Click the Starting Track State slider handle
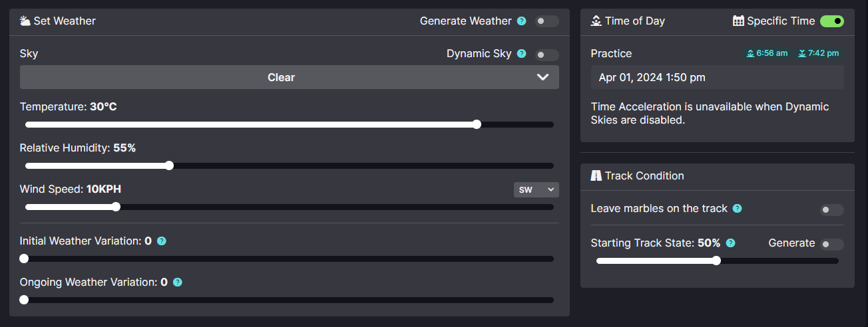This screenshot has height=327, width=868. pos(716,261)
